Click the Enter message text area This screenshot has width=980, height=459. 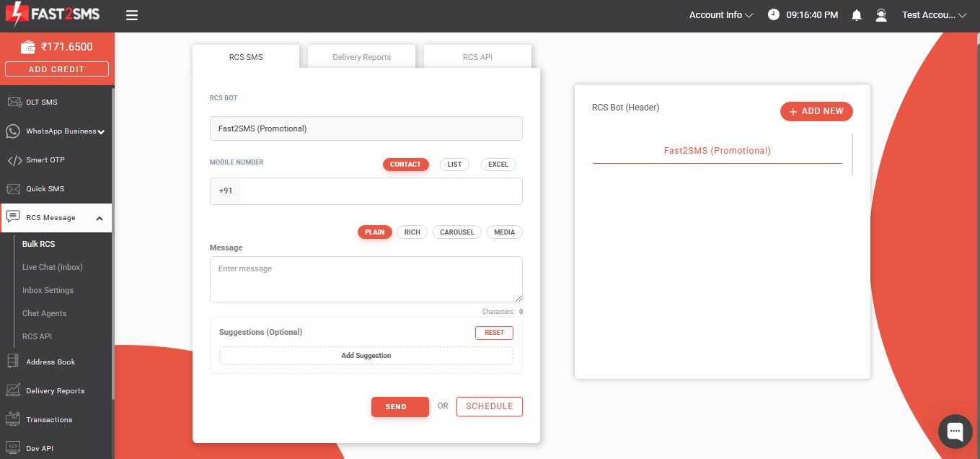pyautogui.click(x=366, y=279)
